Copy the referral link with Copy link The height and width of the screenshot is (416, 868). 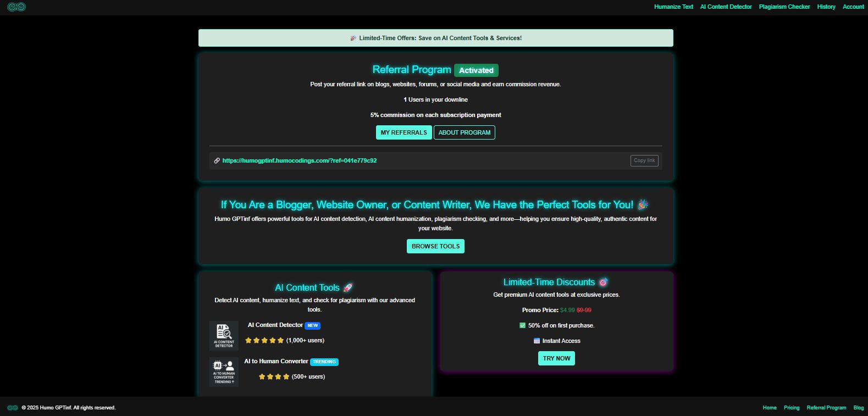644,160
